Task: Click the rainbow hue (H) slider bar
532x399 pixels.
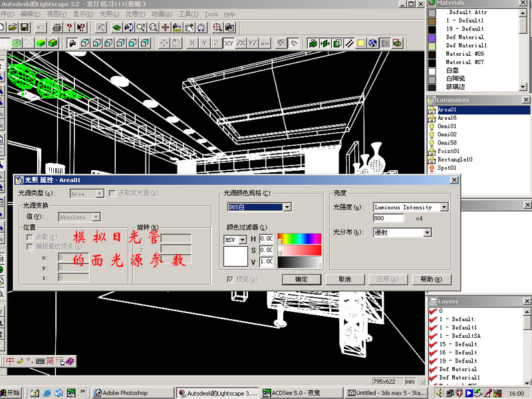Action: [x=300, y=239]
